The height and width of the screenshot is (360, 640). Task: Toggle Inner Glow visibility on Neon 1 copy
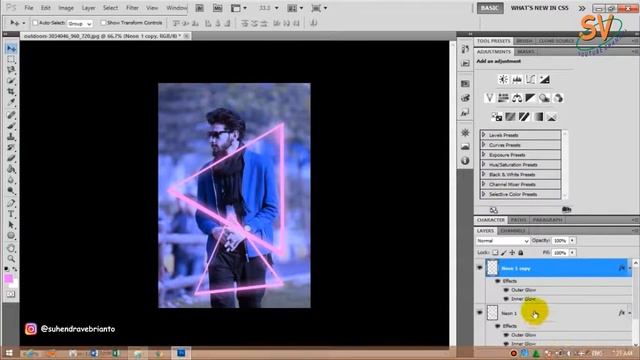click(506, 299)
